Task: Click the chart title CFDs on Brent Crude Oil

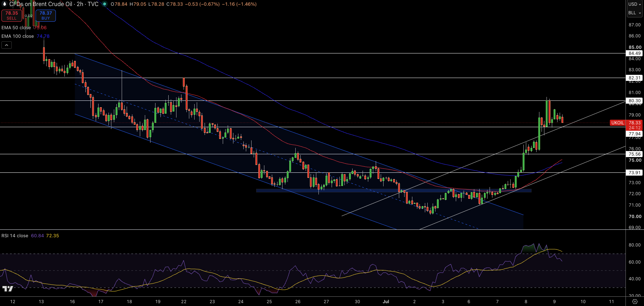Action: tap(41, 4)
